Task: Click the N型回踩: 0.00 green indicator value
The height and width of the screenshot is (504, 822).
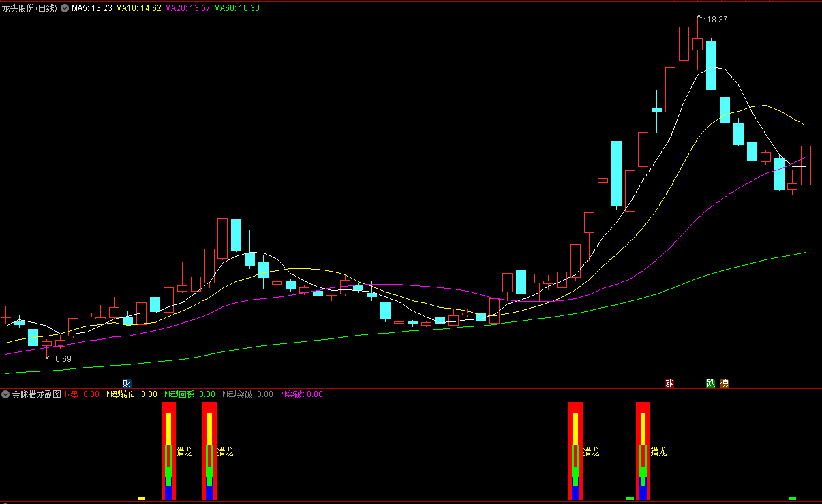Action: point(190,394)
